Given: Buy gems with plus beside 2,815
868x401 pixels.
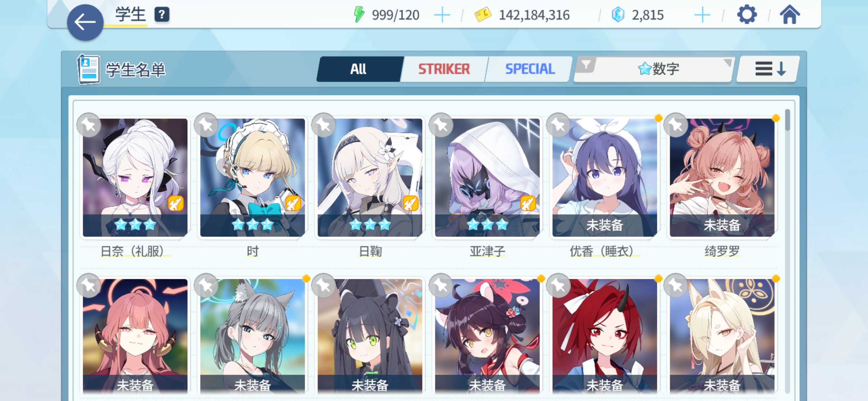Looking at the screenshot, I should (x=702, y=15).
